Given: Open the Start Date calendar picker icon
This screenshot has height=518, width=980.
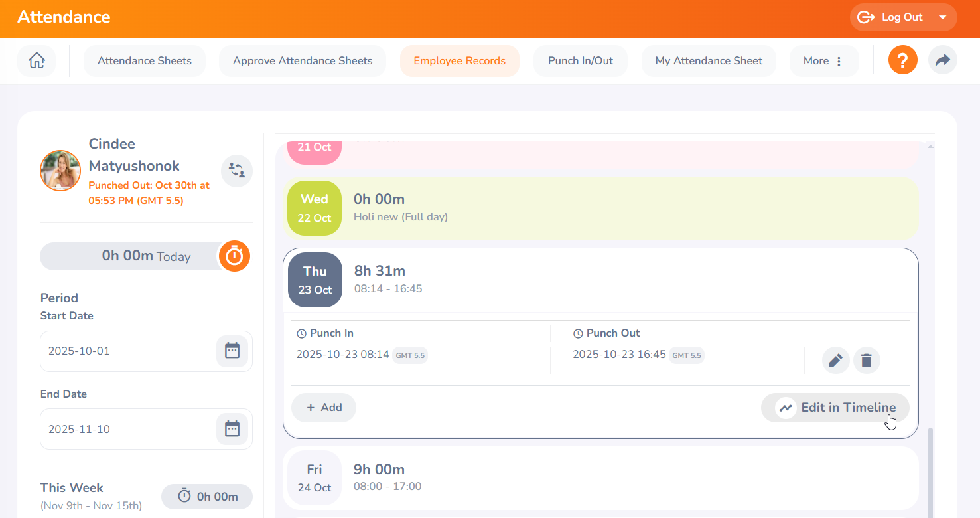Looking at the screenshot, I should click(232, 351).
